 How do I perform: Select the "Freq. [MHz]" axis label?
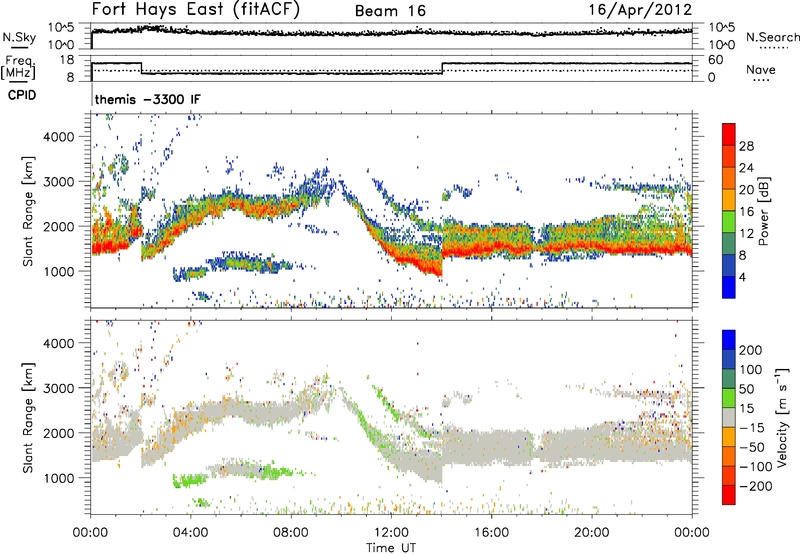click(19, 67)
